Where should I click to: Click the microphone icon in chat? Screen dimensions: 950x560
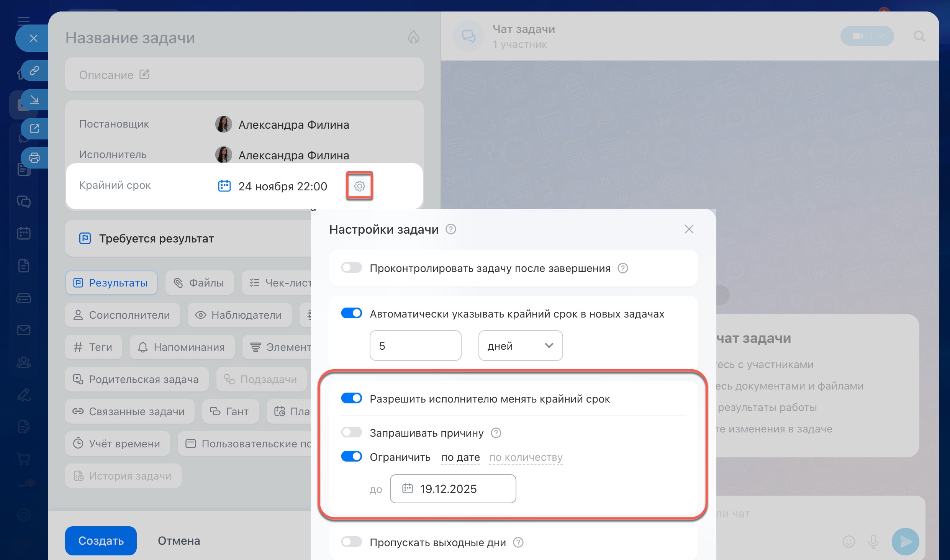pos(873,541)
